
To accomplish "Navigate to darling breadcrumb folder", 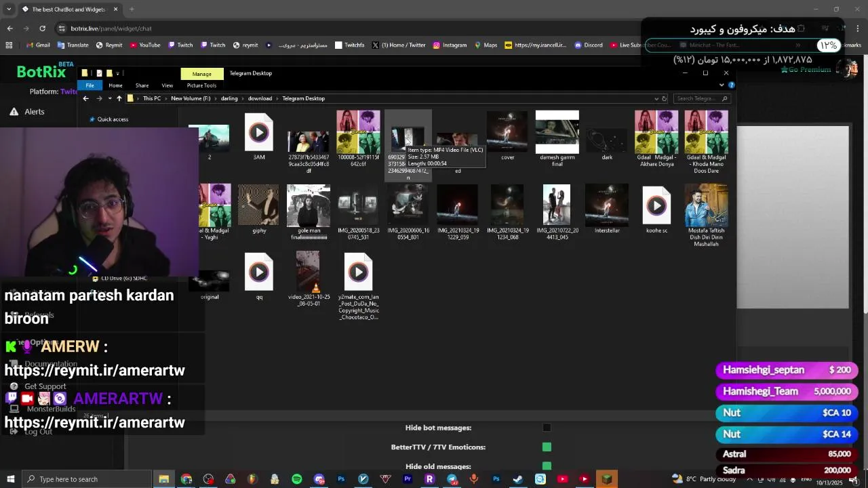I will tap(229, 98).
